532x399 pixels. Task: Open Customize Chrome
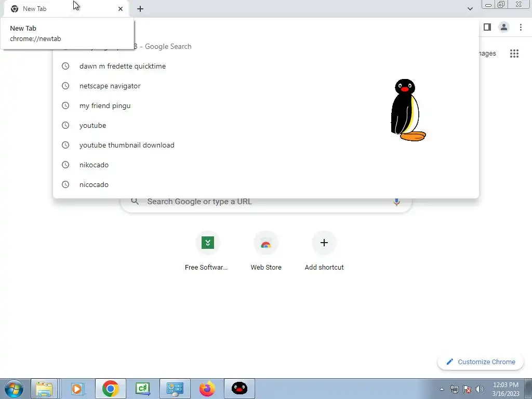[x=481, y=362]
